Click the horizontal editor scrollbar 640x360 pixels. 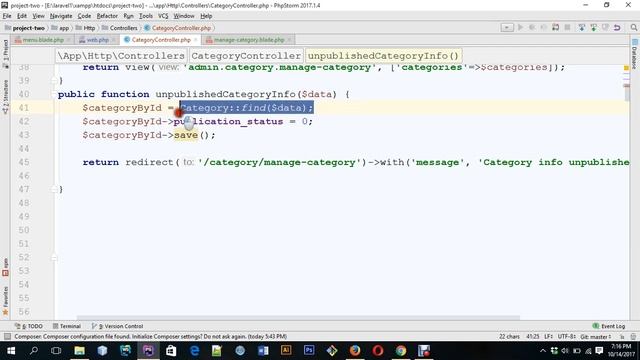(298, 318)
